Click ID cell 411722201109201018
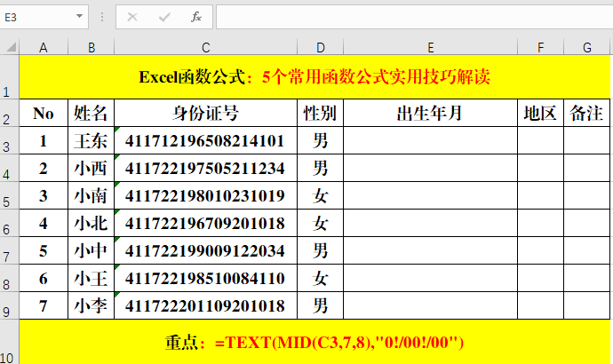613x364 pixels. click(205, 305)
